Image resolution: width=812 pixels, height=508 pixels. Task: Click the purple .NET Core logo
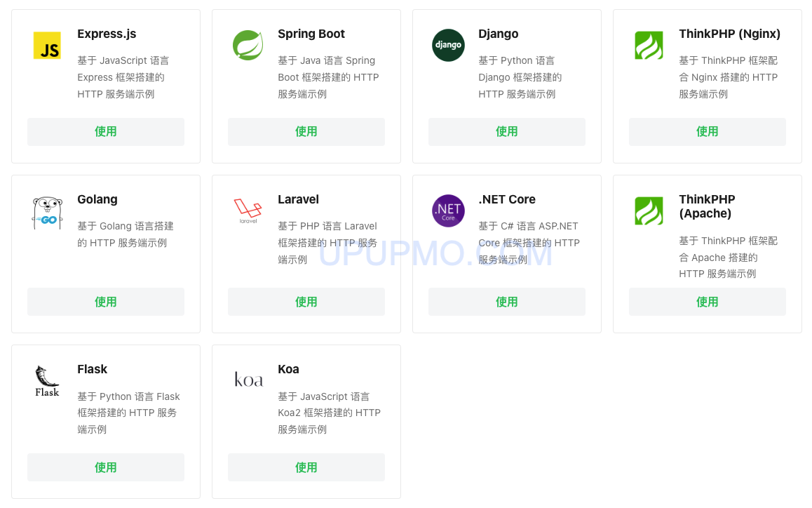pyautogui.click(x=448, y=210)
